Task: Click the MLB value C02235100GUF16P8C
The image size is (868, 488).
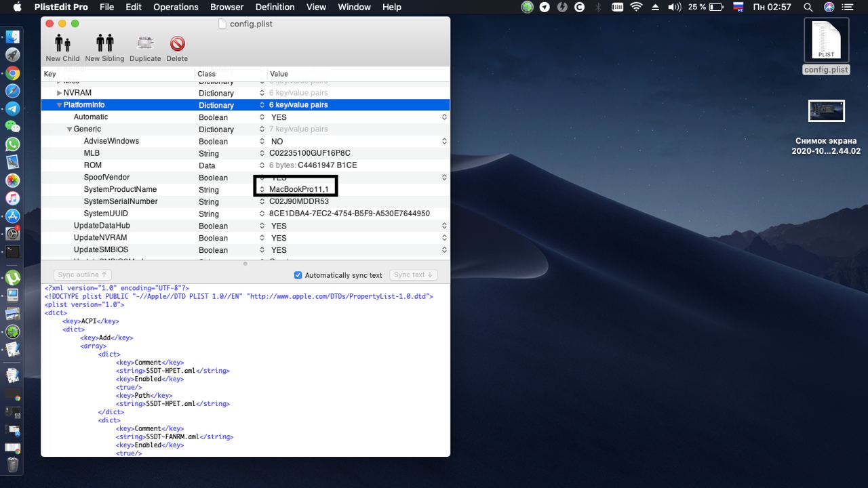Action: (x=310, y=153)
